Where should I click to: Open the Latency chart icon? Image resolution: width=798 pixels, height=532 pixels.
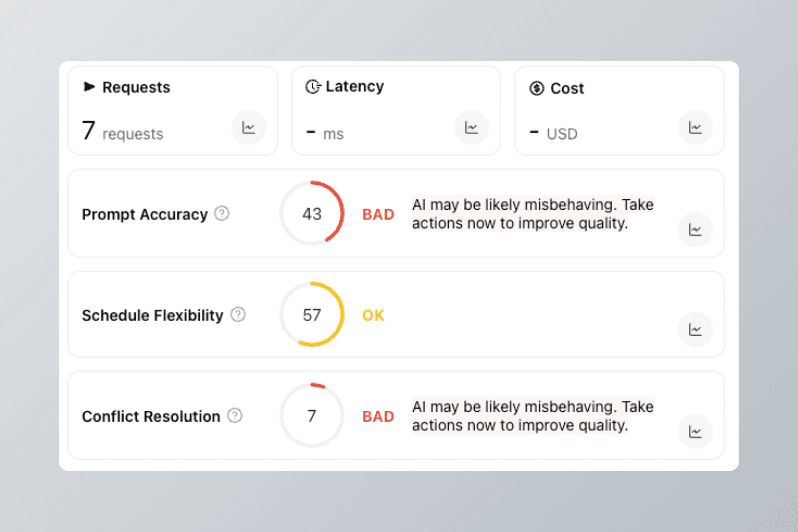pos(471,127)
